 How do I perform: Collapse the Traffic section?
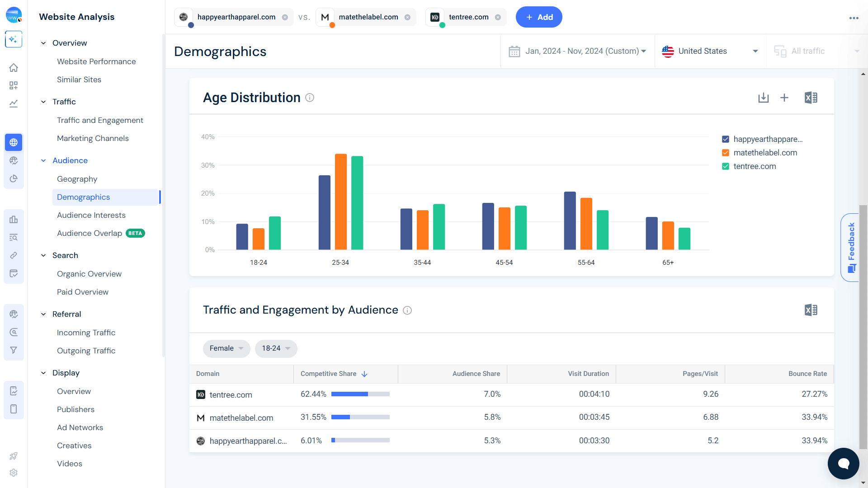(x=43, y=102)
